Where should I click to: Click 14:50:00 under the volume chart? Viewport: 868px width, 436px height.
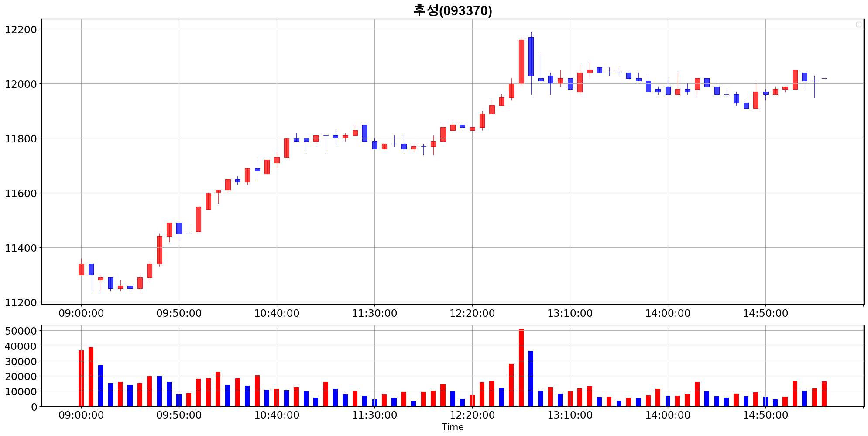click(x=765, y=415)
